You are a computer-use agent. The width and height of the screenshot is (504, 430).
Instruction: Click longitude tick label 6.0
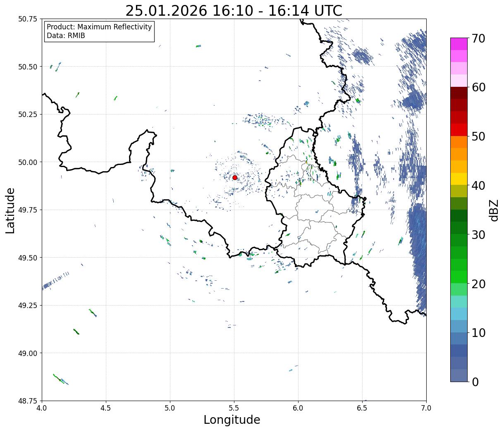[298, 408]
